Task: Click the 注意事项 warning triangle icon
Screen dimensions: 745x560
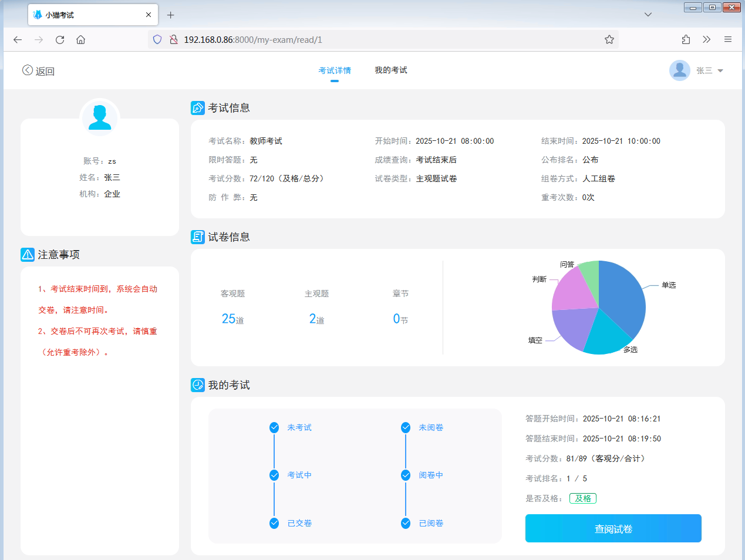Action: tap(28, 255)
